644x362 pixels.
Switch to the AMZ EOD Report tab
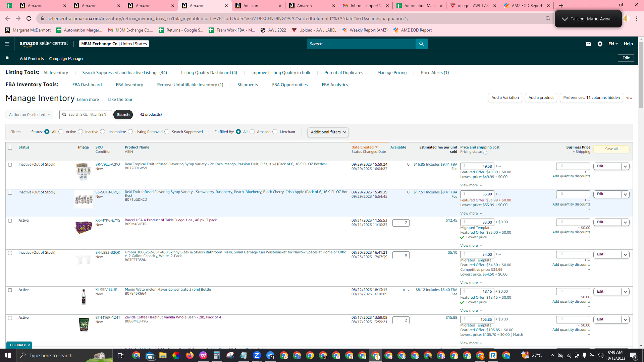pyautogui.click(x=527, y=6)
